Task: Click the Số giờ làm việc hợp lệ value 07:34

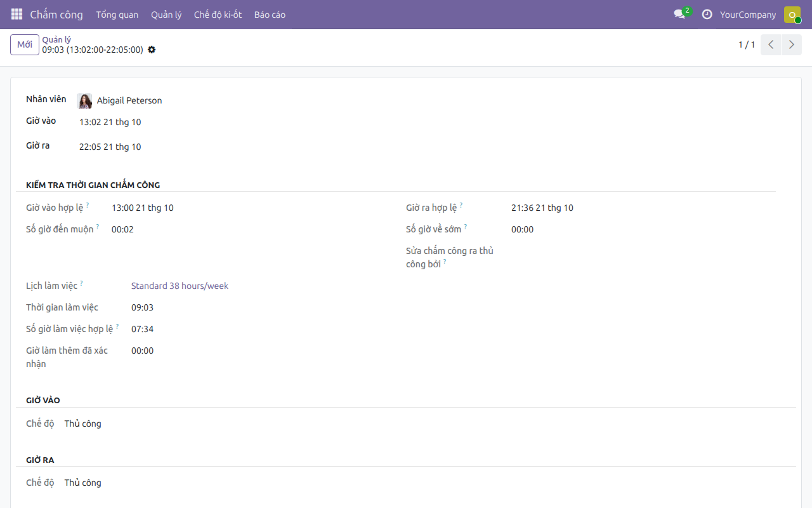Action: [x=142, y=329]
